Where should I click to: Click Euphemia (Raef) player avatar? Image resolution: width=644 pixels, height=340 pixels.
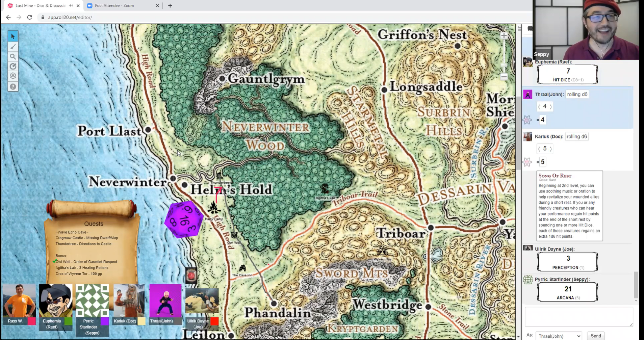55,300
